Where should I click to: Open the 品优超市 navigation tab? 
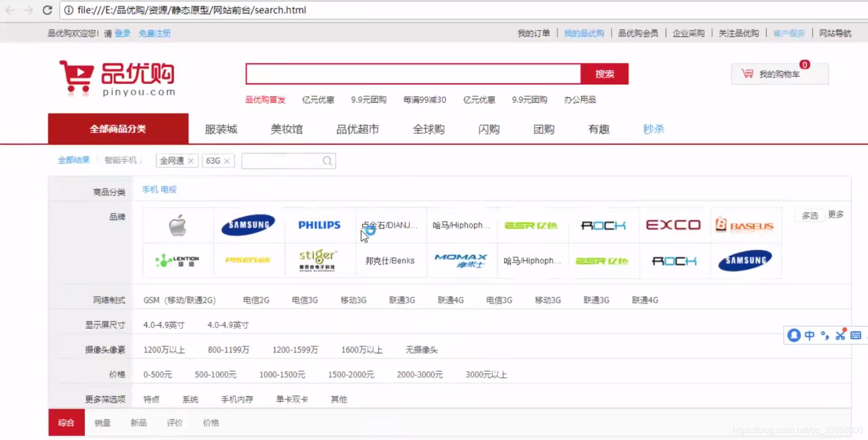357,129
